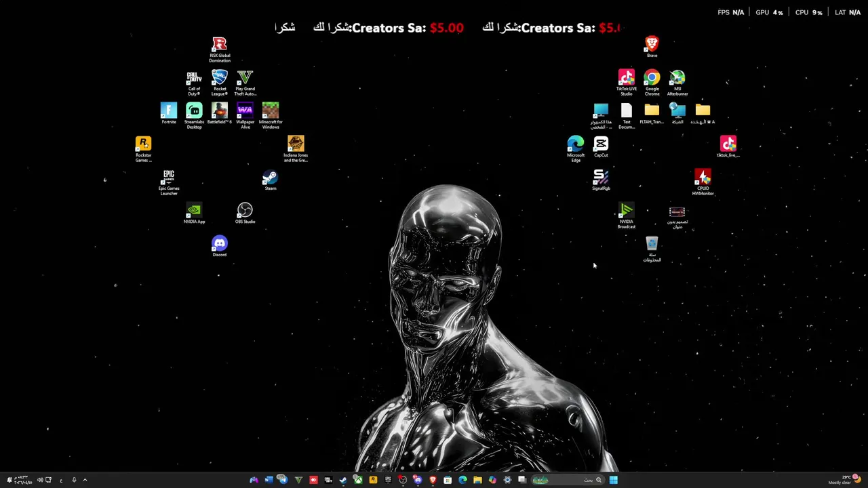
Task: Open Wallpaper Alive desktop icon
Action: pos(245,116)
